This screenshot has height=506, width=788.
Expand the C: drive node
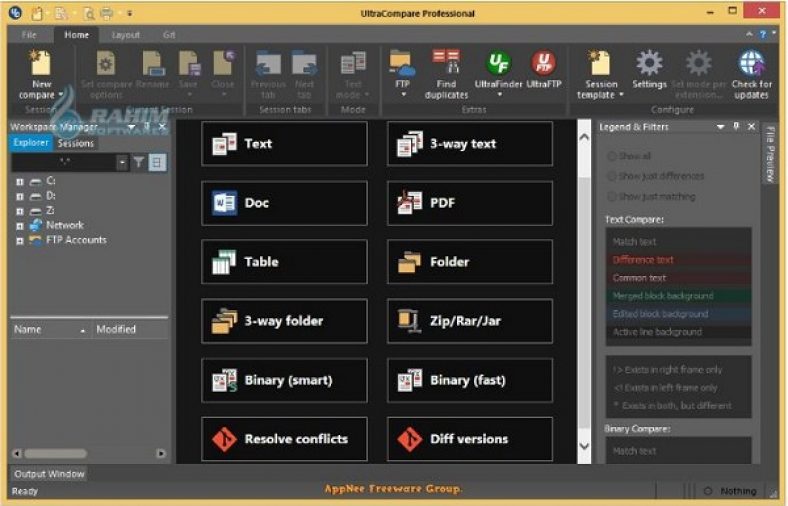[20, 181]
